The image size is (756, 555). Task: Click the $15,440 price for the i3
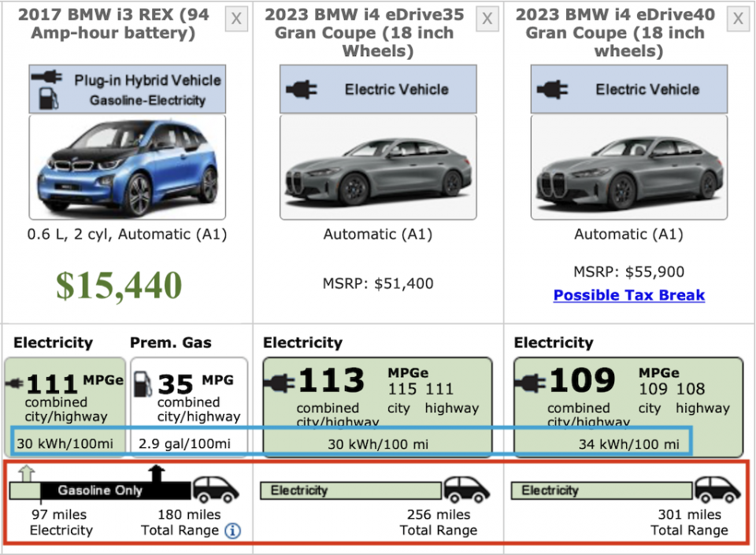click(119, 285)
